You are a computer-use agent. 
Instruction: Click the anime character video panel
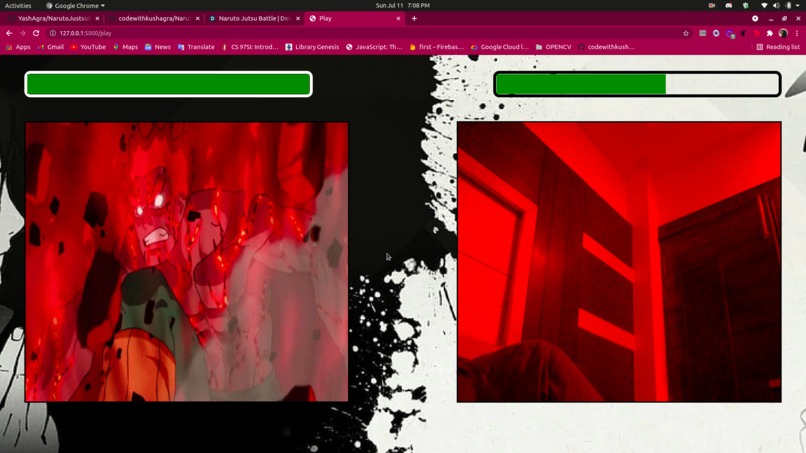[x=187, y=262]
